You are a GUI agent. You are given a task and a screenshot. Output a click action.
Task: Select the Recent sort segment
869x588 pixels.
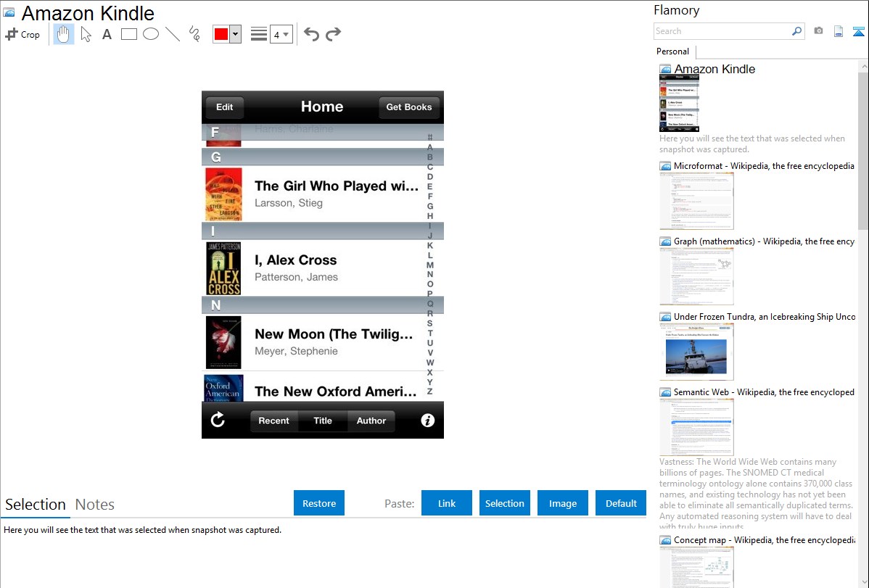point(273,421)
